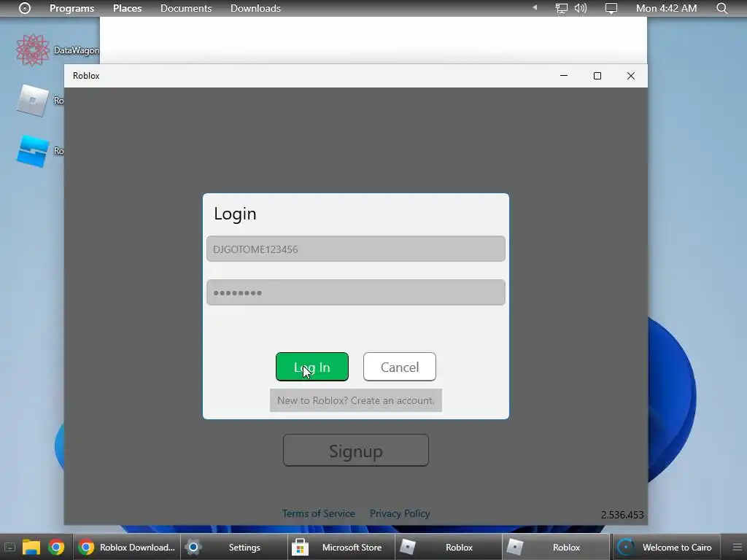Select the blue Roblox Studio desktop icon
This screenshot has height=560, width=747.
pos(32,151)
